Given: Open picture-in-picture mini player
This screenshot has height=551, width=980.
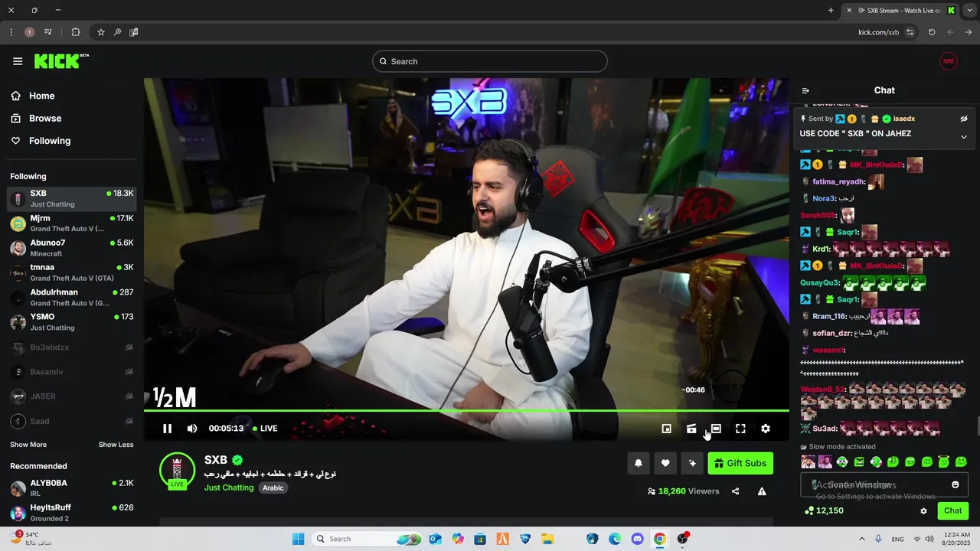Looking at the screenshot, I should (x=666, y=429).
